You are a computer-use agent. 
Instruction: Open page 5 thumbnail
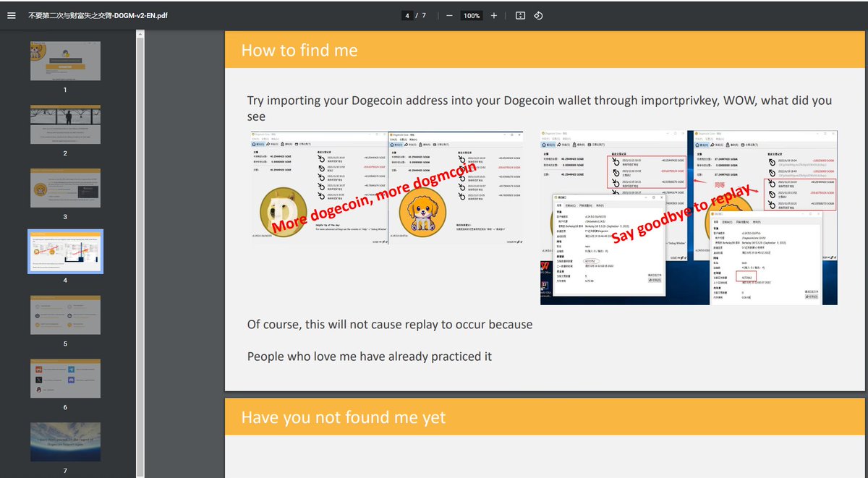[x=65, y=315]
